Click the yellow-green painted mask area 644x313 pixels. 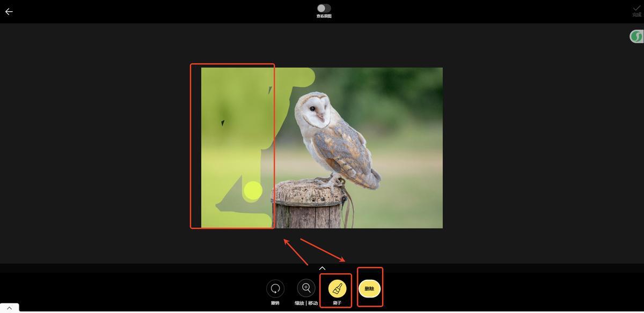coord(236,150)
